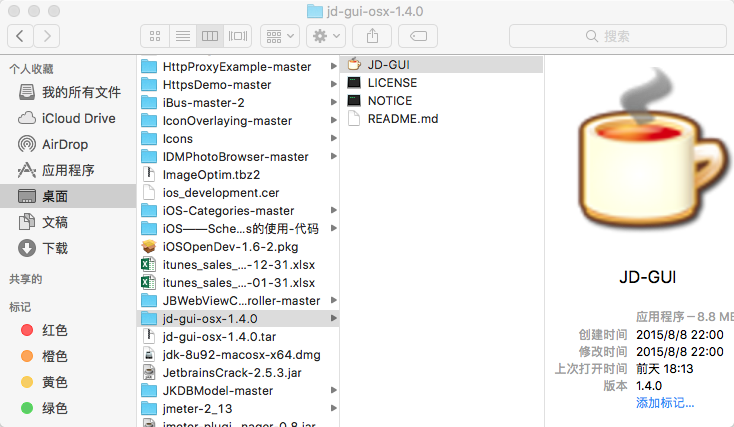The width and height of the screenshot is (734, 427).
Task: Select 桌面 in the sidebar
Action: tap(68, 196)
